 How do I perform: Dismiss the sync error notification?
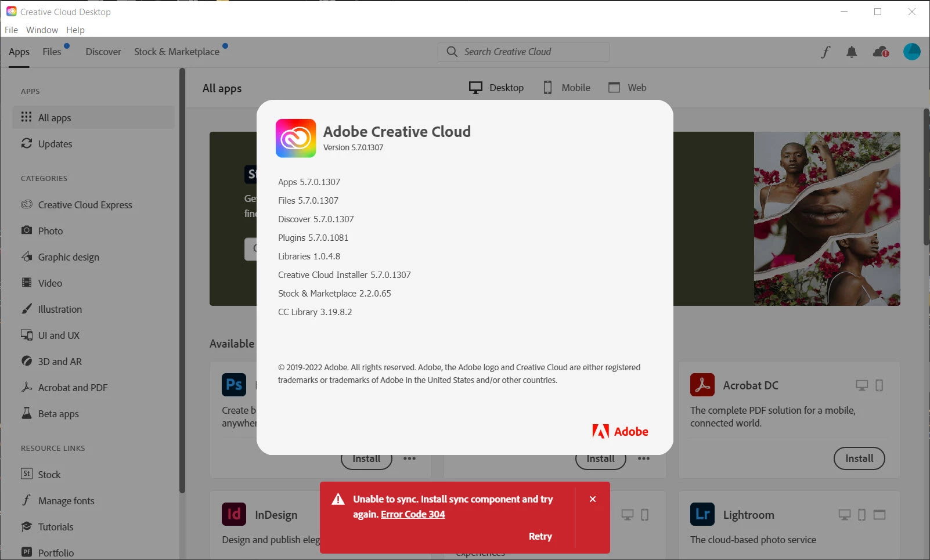593,499
